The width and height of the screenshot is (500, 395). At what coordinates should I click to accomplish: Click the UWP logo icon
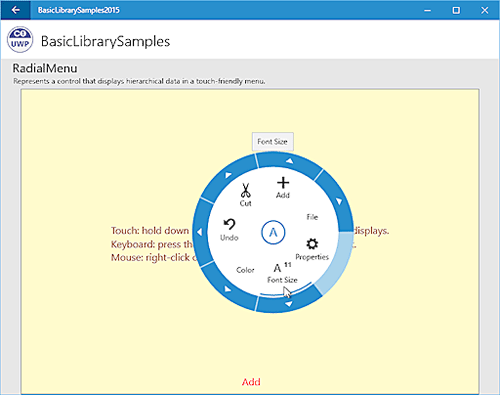(x=20, y=40)
